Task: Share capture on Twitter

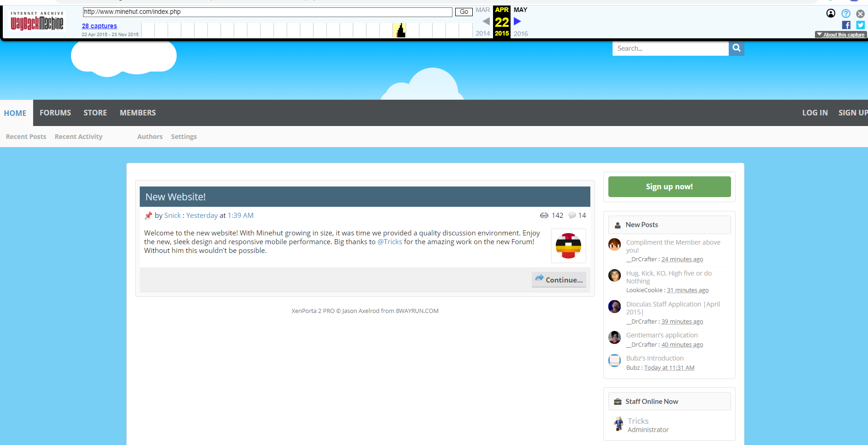Action: tap(861, 25)
